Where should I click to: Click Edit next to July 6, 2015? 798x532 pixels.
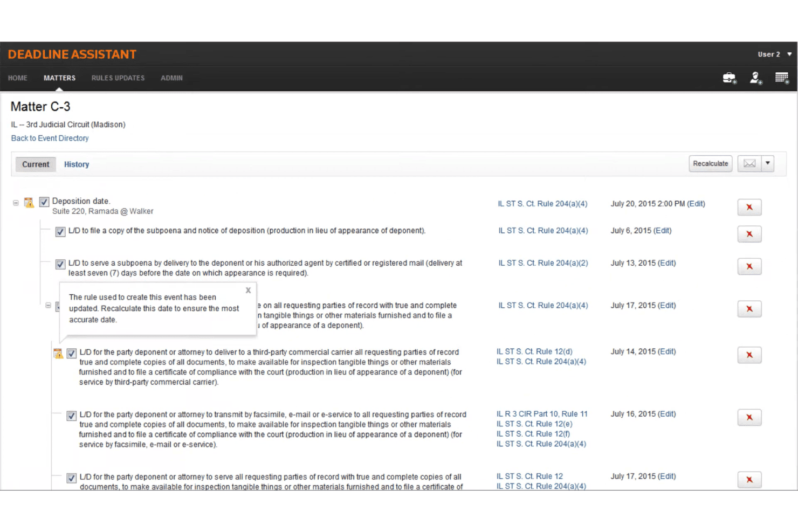click(663, 231)
